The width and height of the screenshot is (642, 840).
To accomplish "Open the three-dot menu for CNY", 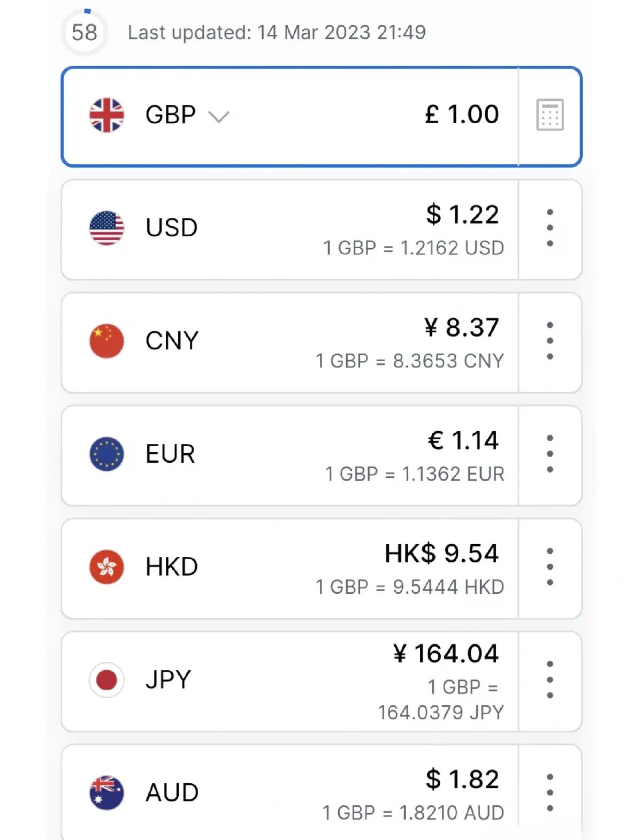I will [x=549, y=341].
